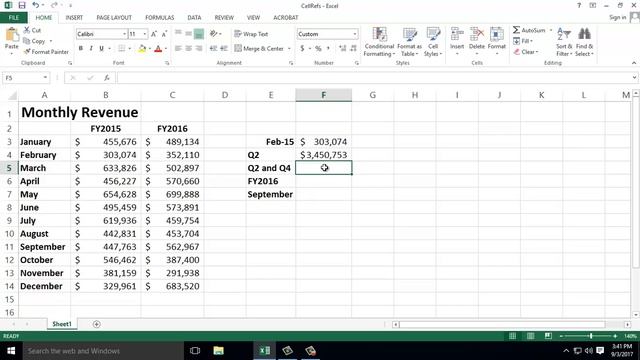Click the New Sheet plus icon
640x360 pixels.
96,324
